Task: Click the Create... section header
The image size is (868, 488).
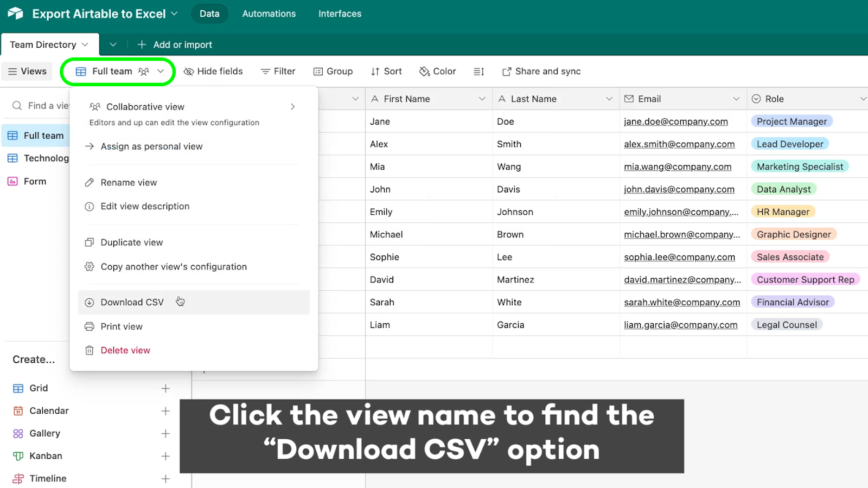Action: pyautogui.click(x=34, y=359)
